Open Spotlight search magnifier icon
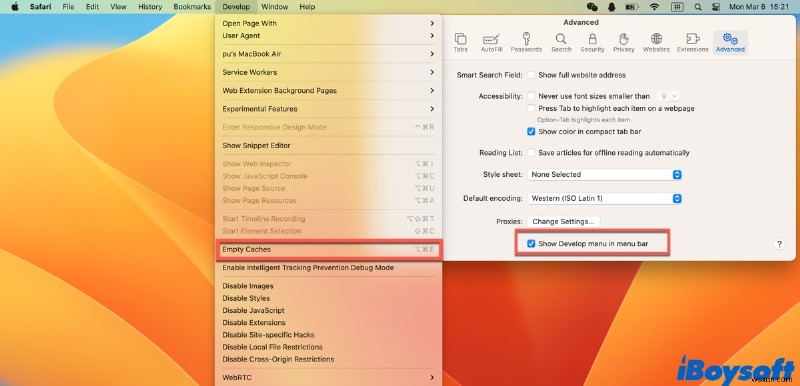Image resolution: width=800 pixels, height=386 pixels. coord(697,7)
